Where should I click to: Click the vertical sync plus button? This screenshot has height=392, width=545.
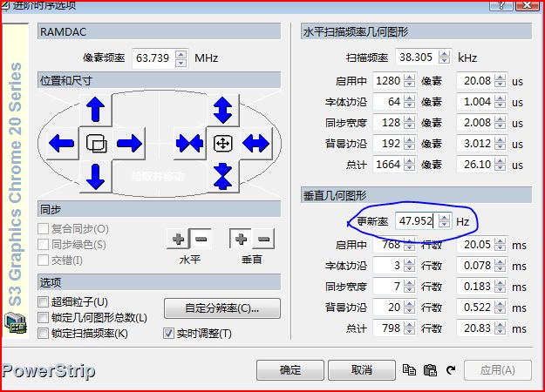241,239
